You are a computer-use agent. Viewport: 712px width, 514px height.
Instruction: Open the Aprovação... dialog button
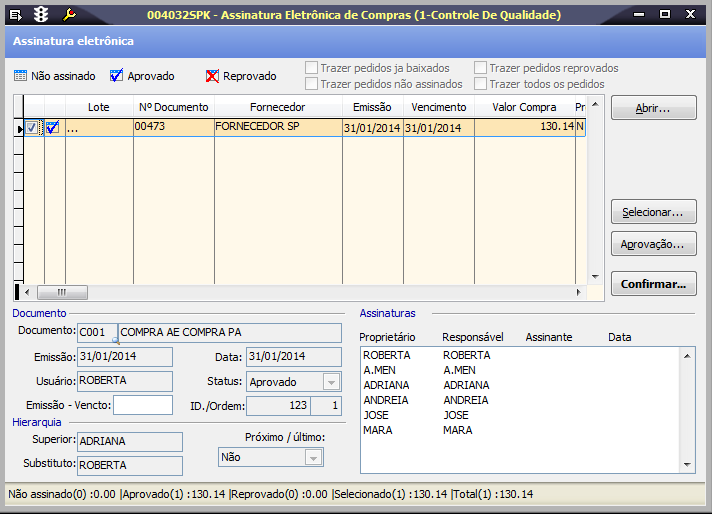pos(653,244)
